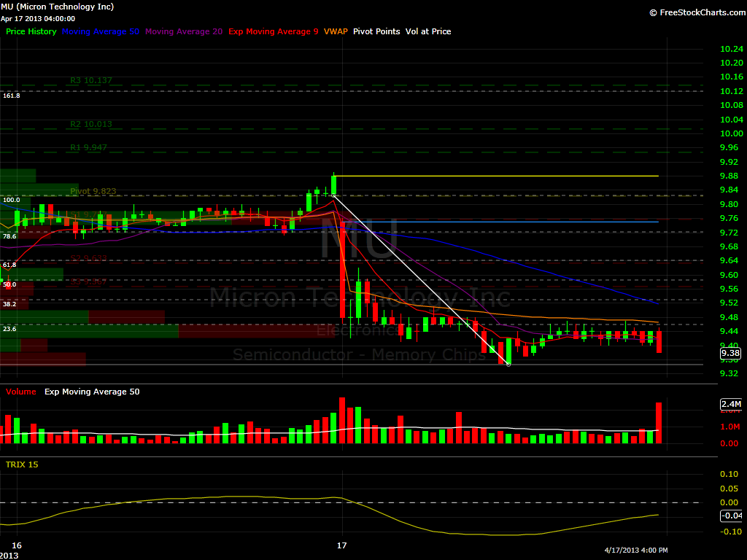Viewport: 747px width, 560px height.
Task: Click the last red volume bar at close
Action: tap(659, 424)
